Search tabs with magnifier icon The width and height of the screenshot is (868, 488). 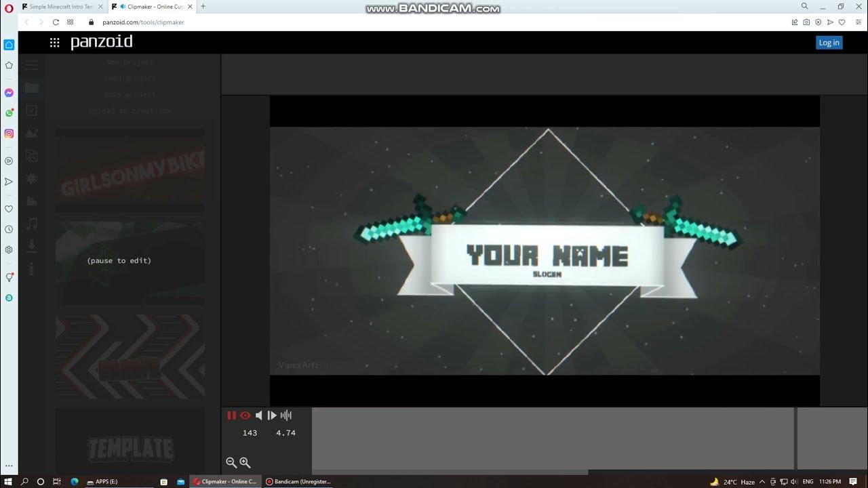805,6
